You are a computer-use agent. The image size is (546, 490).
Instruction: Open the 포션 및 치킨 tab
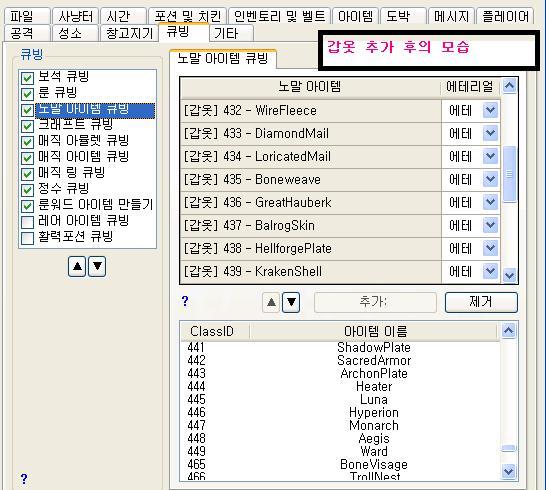(187, 16)
